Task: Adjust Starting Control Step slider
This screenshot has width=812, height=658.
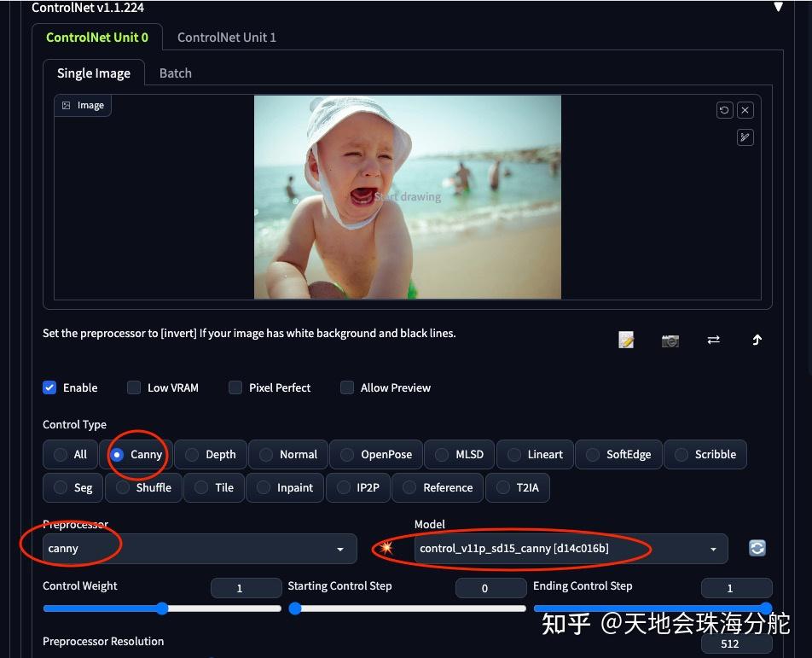Action: 407,609
